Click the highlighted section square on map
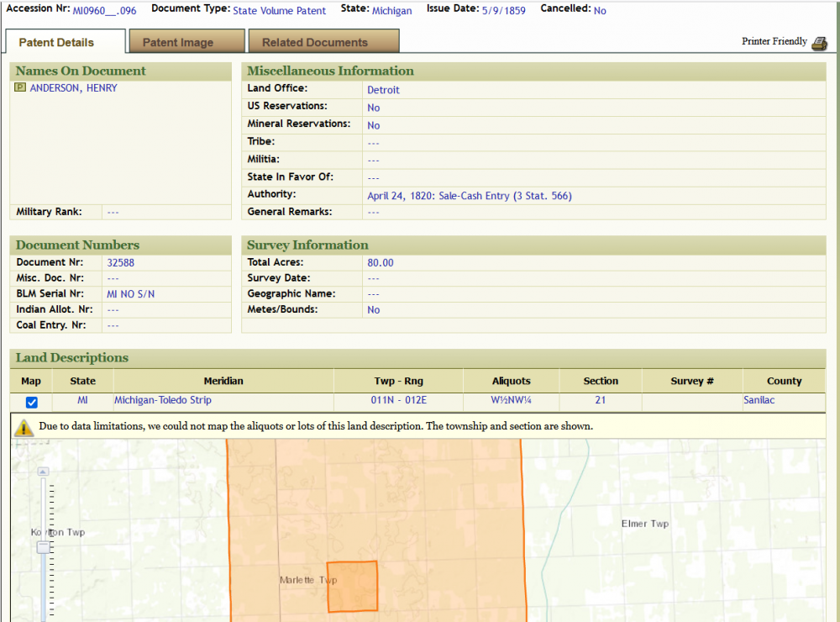 (x=352, y=587)
